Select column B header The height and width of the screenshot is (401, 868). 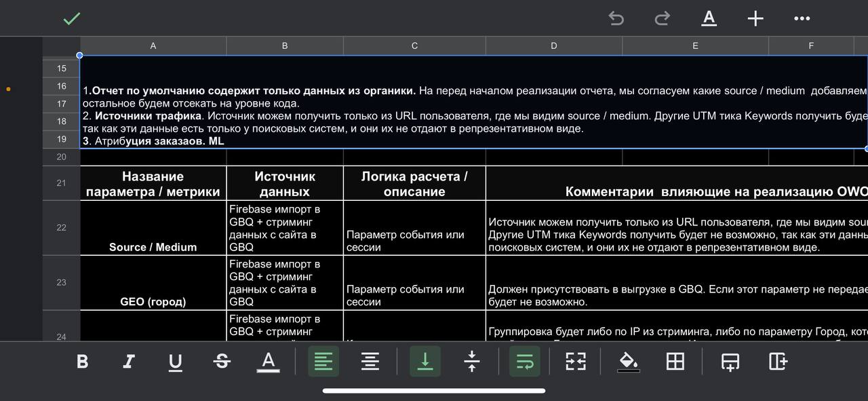pyautogui.click(x=285, y=46)
